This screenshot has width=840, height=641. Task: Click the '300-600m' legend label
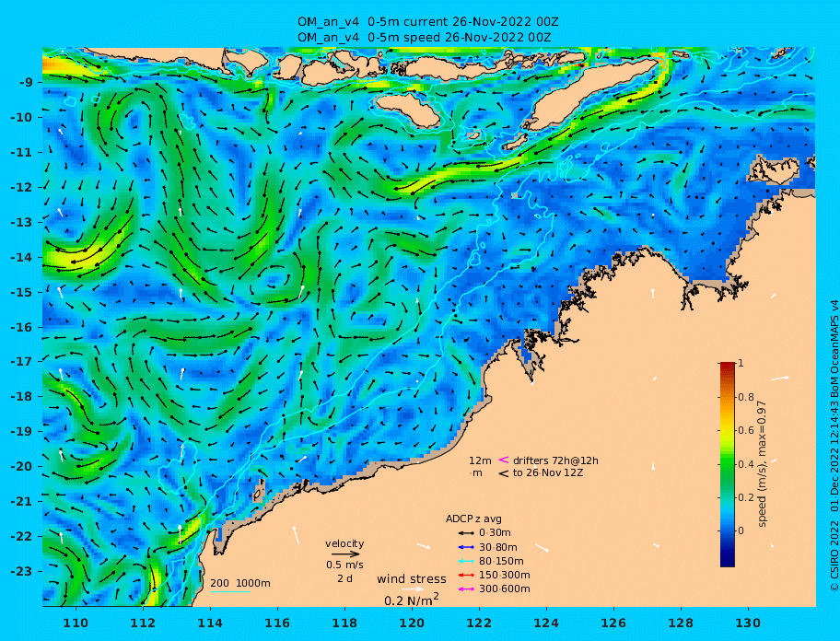(505, 589)
